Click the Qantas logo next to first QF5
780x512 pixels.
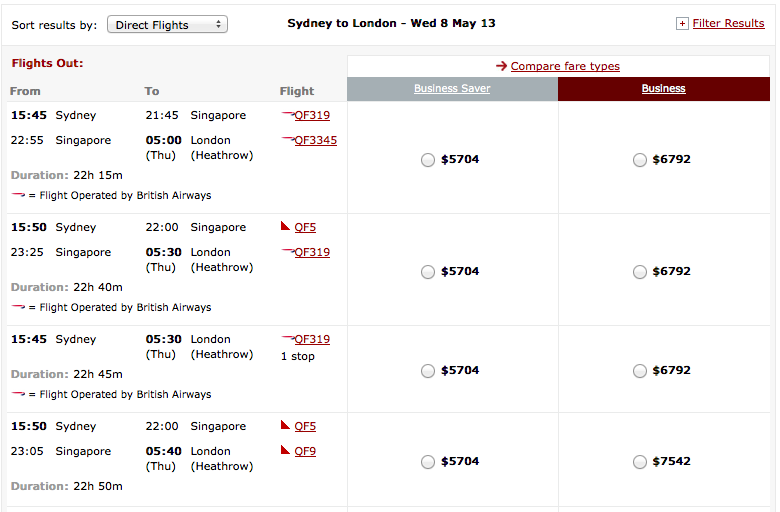point(286,227)
